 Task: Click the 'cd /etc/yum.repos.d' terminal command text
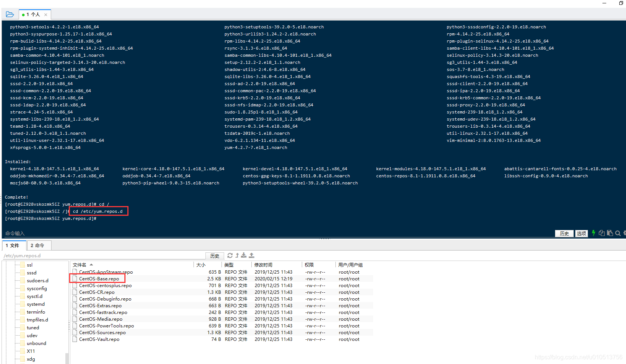97,211
